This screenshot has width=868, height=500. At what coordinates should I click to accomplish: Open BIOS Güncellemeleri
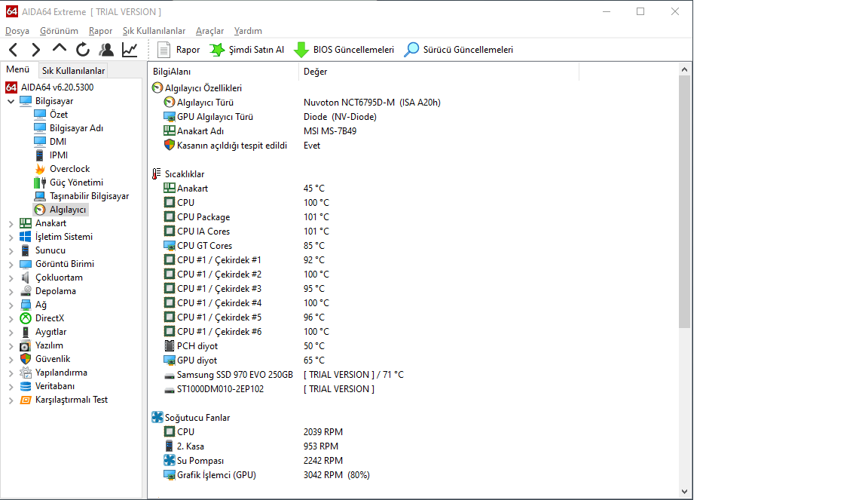click(344, 50)
